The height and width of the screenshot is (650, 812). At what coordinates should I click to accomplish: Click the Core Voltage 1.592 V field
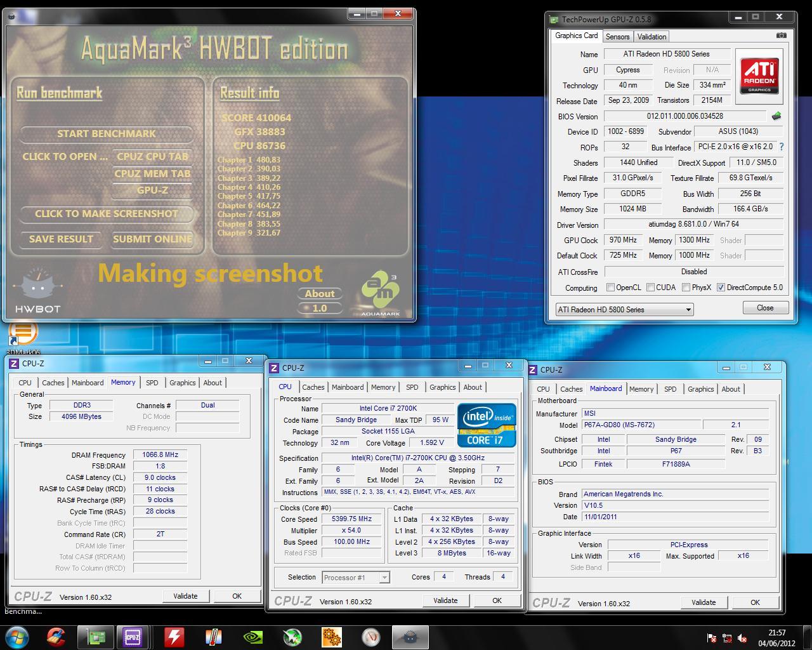click(x=432, y=443)
